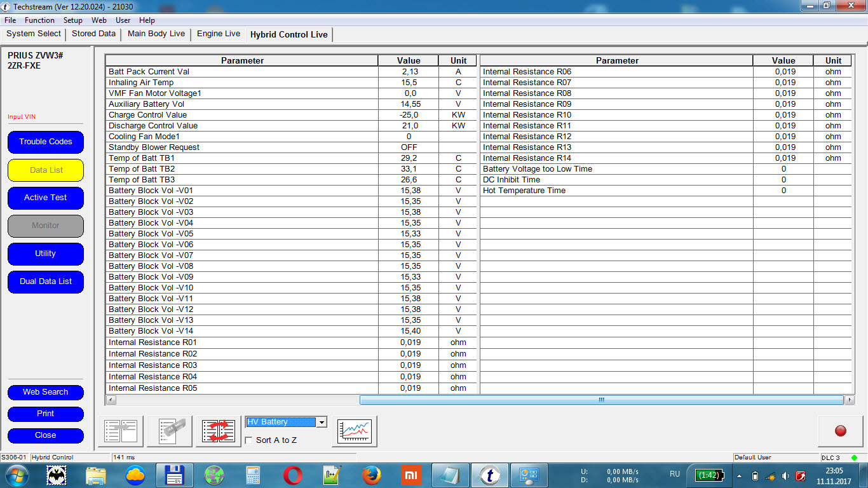Click the Print button
Viewport: 868px width, 488px height.
click(46, 414)
